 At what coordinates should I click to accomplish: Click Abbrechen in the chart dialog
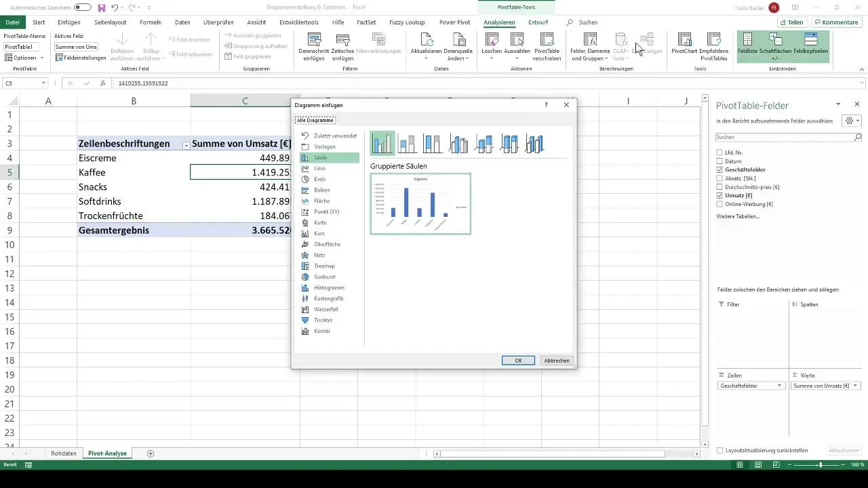pyautogui.click(x=557, y=361)
